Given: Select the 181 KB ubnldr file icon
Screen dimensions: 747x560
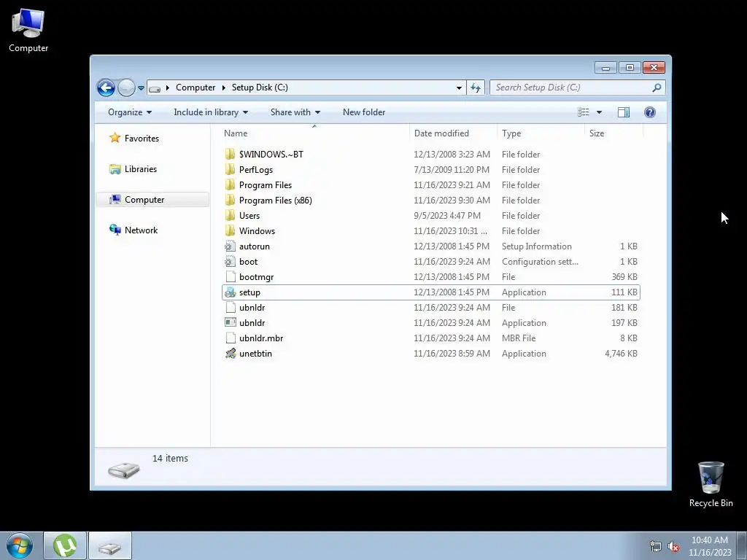Looking at the screenshot, I should coord(230,308).
